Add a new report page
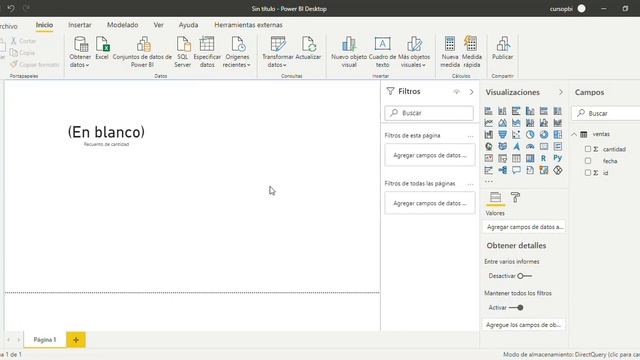 pyautogui.click(x=76, y=340)
